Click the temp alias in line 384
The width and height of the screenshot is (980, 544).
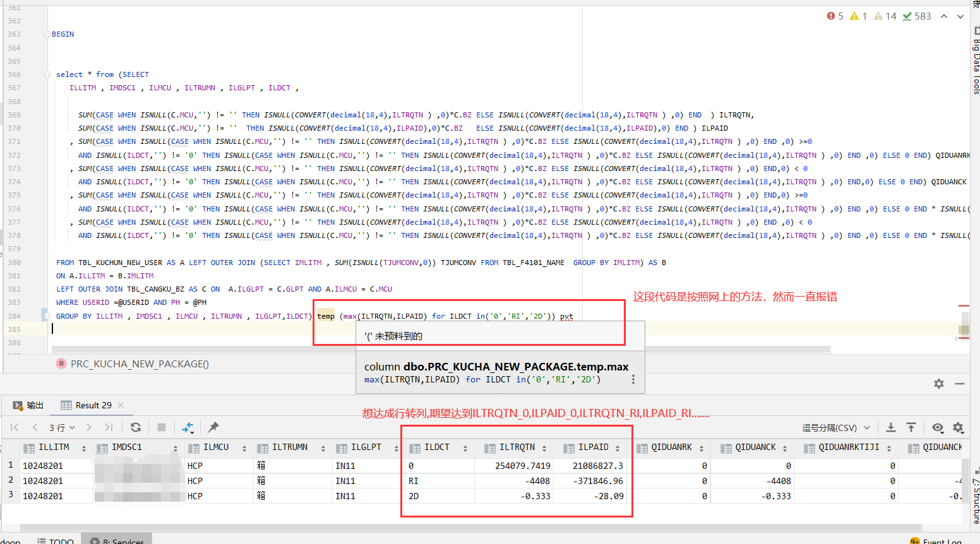(326, 316)
